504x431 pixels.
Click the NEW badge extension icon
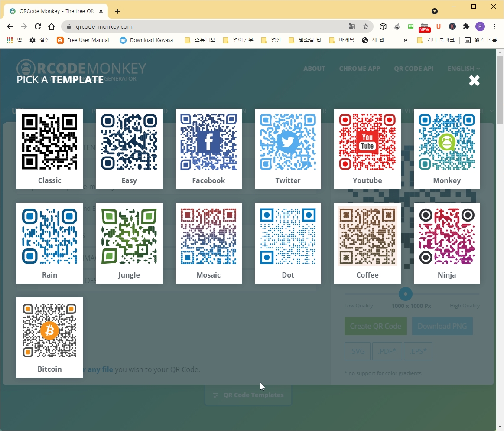click(424, 28)
